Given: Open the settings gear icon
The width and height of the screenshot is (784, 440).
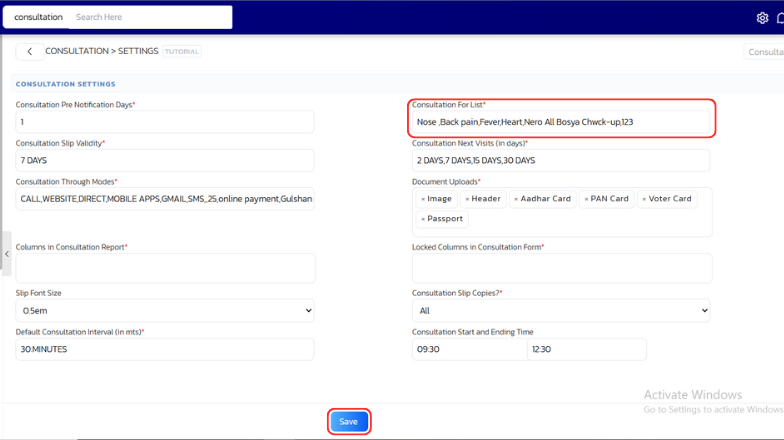Looking at the screenshot, I should (762, 18).
